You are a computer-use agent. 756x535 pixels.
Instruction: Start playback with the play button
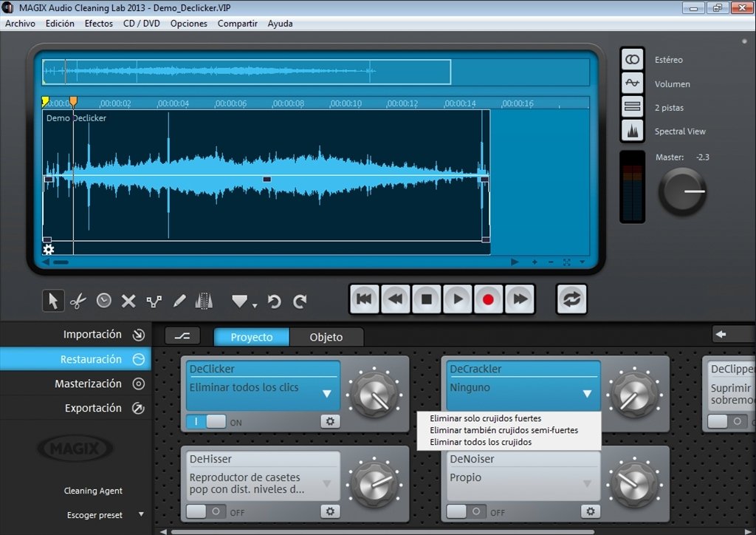pyautogui.click(x=457, y=299)
